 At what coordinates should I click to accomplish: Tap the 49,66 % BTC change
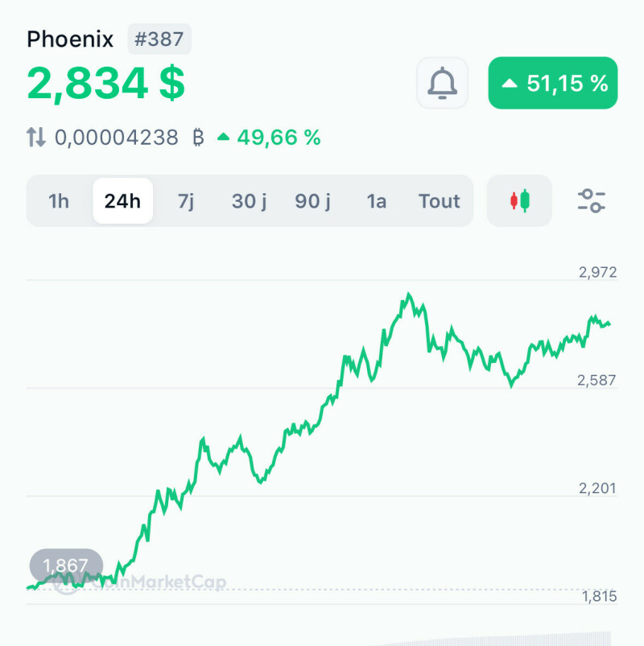point(270,138)
